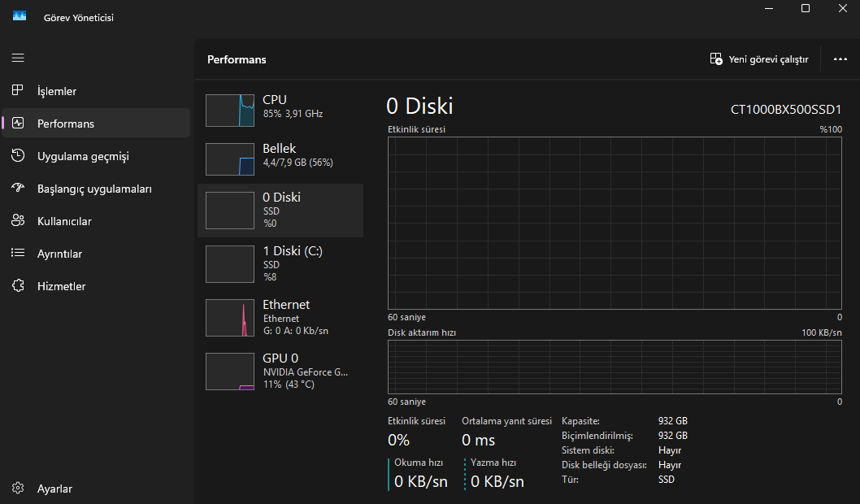The image size is (860, 504).
Task: Show GPU 0 NVIDIA GeForce details
Action: (x=280, y=371)
